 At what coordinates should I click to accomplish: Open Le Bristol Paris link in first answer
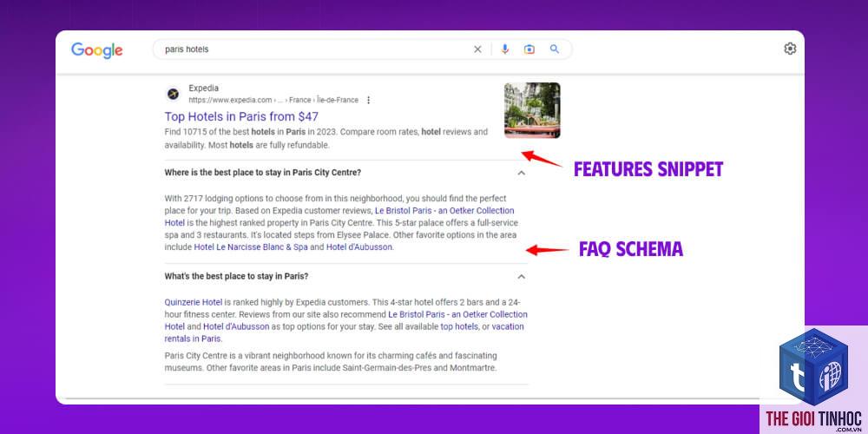pyautogui.click(x=339, y=216)
